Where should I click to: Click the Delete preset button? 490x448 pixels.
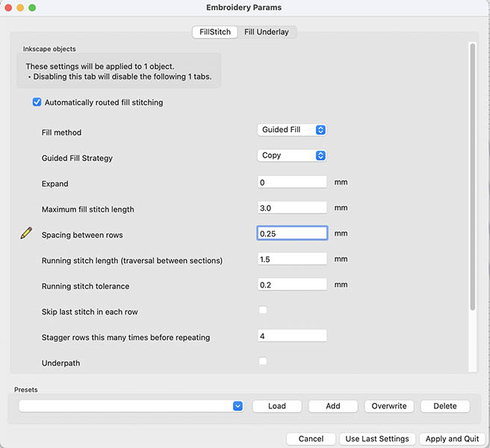(444, 406)
